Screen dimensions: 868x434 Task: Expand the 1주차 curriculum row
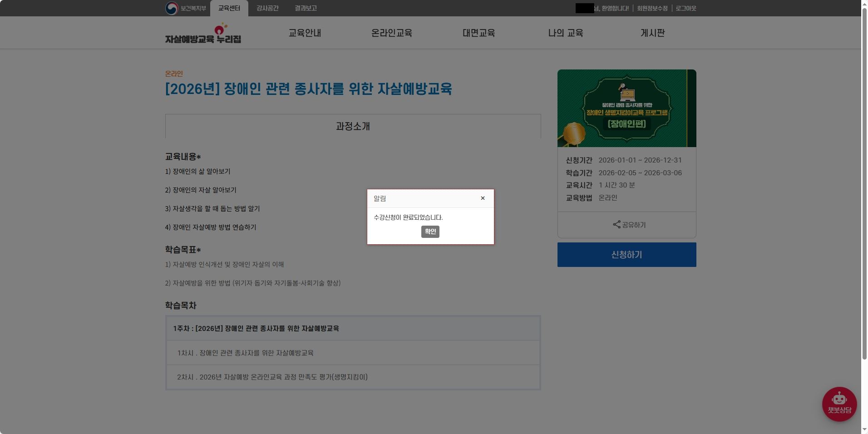click(353, 328)
